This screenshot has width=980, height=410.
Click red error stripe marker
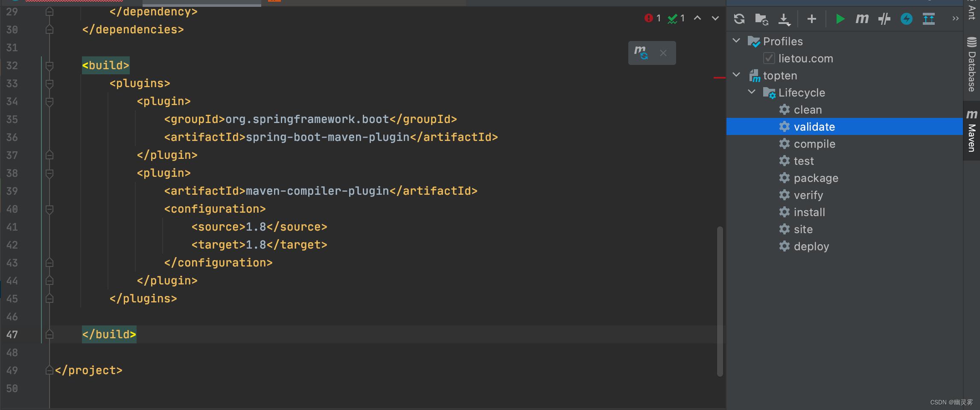(x=720, y=78)
